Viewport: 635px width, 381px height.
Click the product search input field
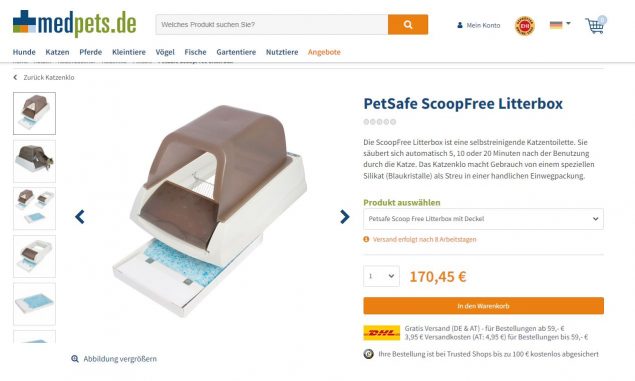(272, 25)
